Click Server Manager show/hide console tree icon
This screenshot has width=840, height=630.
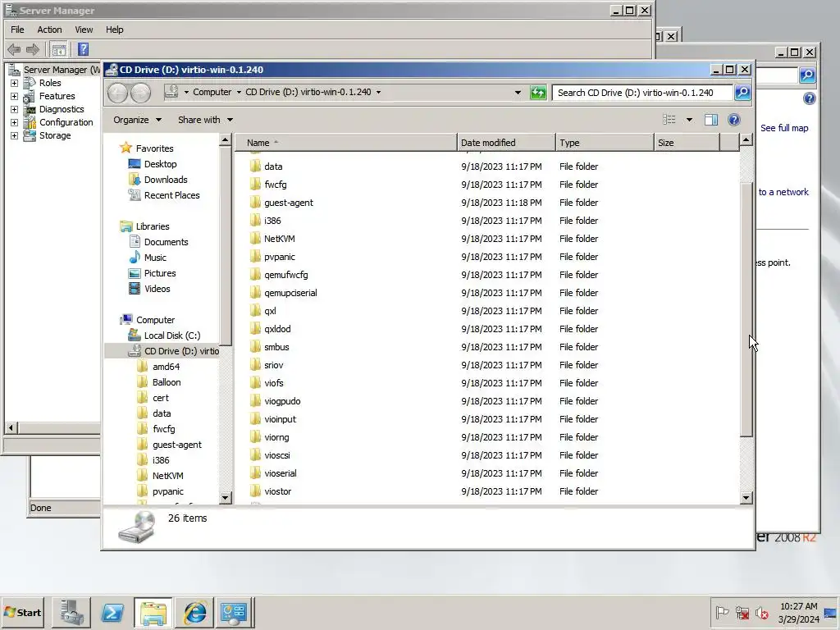click(59, 50)
